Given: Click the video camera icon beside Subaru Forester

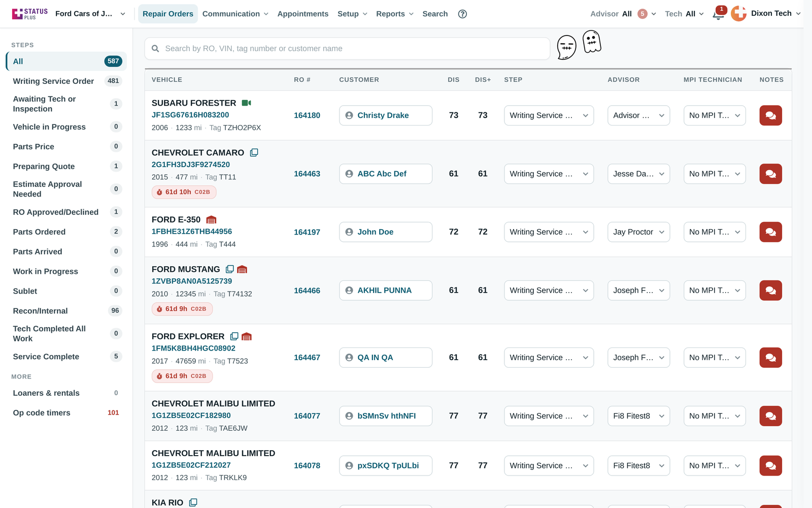Looking at the screenshot, I should 247,103.
